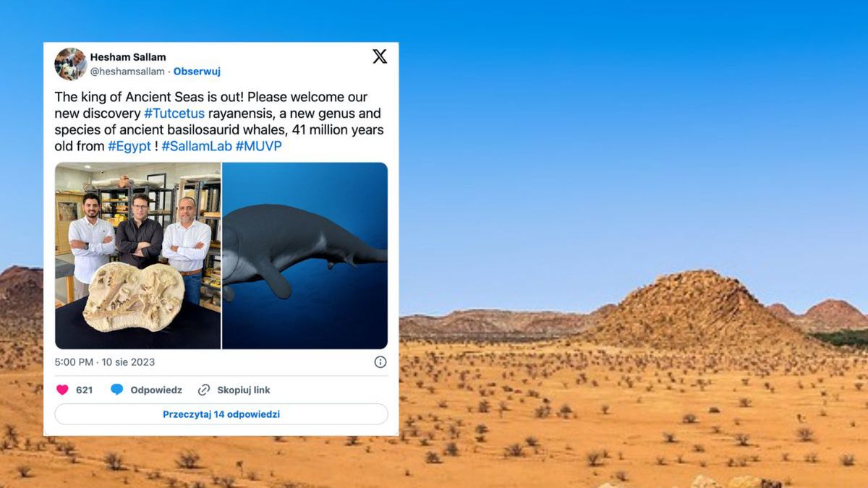Click the 621 likes count
This screenshot has width=868, height=488.
[x=85, y=390]
